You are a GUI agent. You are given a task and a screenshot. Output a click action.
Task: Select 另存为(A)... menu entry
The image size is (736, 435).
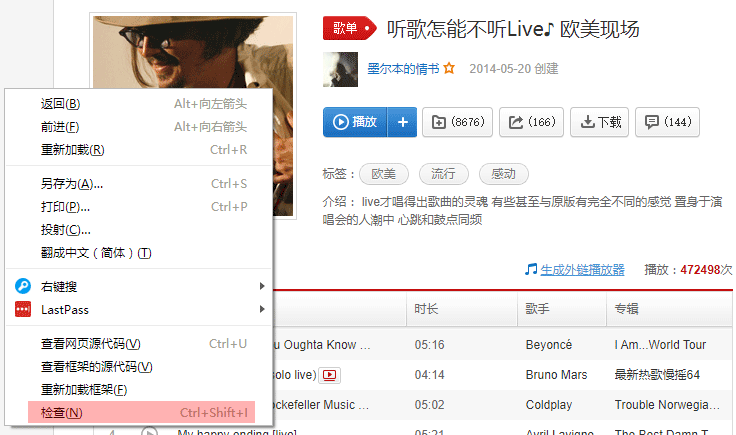tap(139, 183)
